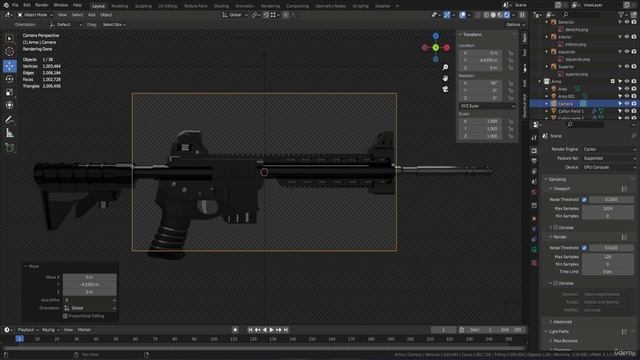This screenshot has height=360, width=640.
Task: Toggle Render Noise Threshold checkbox
Action: (584, 248)
